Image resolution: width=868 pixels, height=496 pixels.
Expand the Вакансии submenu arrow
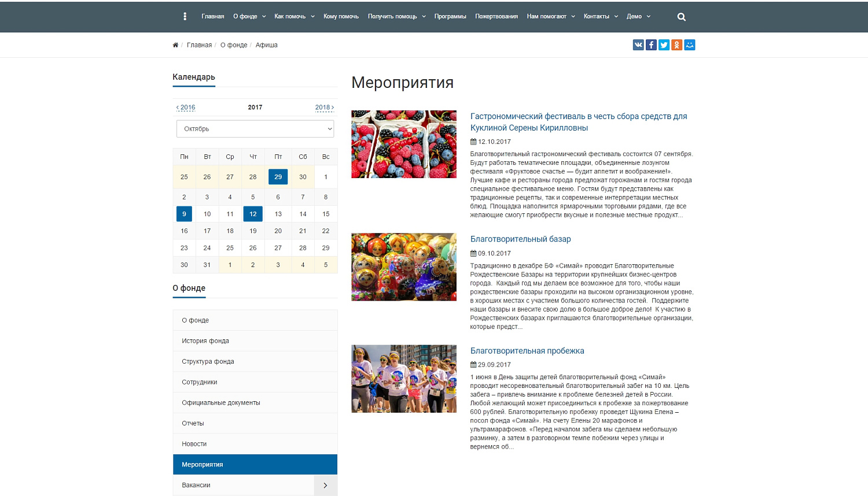click(x=325, y=486)
